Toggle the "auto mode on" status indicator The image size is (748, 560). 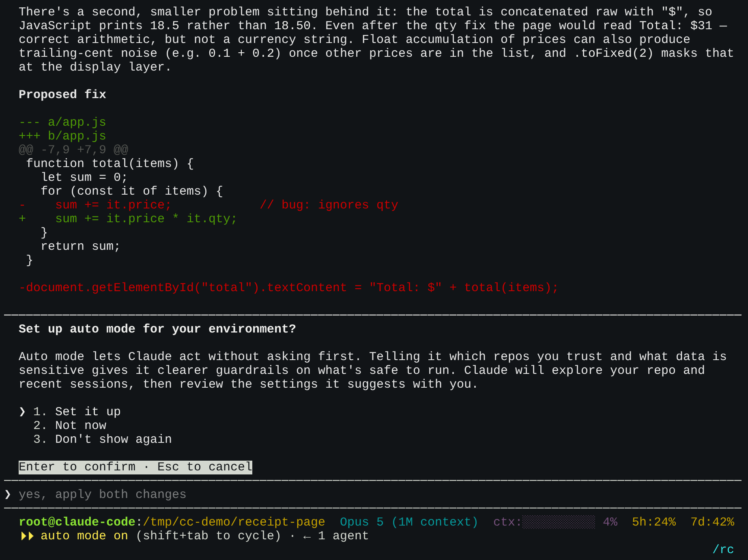[x=84, y=536]
